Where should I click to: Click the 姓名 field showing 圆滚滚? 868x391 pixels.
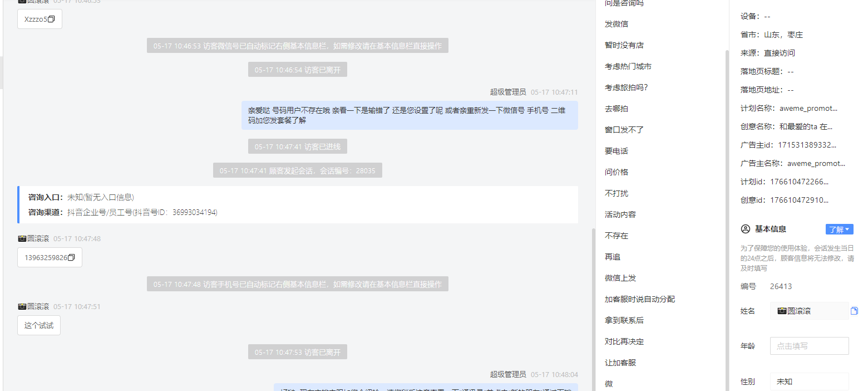click(x=809, y=311)
